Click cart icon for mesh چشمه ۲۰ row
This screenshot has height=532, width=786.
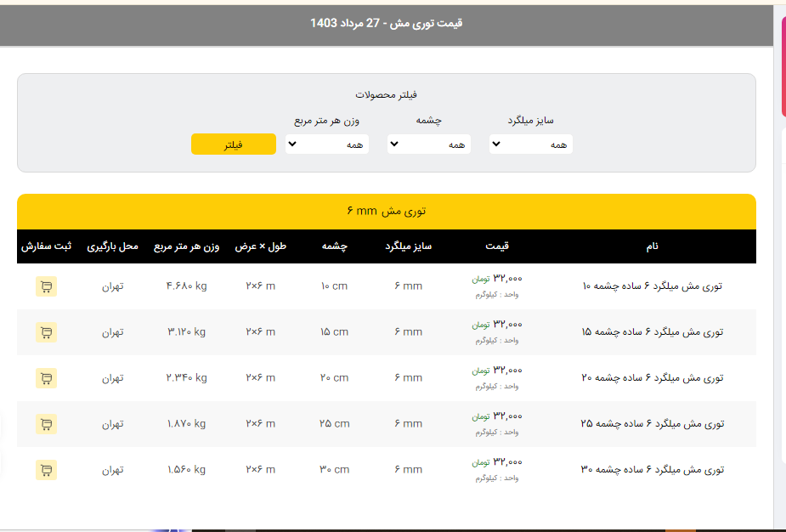46,378
